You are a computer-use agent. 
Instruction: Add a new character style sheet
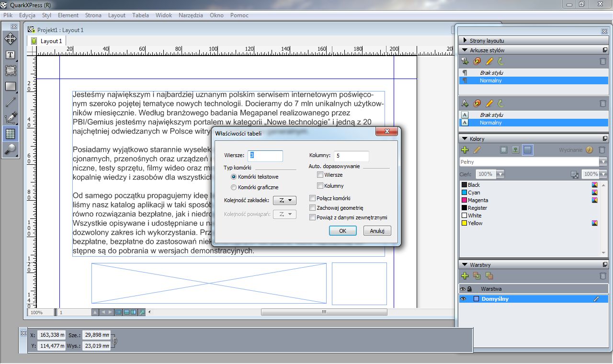coord(465,103)
